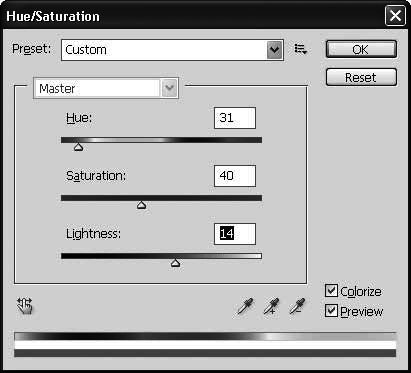Click the Hue value field showing 31
This screenshot has width=411, height=373.
point(235,118)
